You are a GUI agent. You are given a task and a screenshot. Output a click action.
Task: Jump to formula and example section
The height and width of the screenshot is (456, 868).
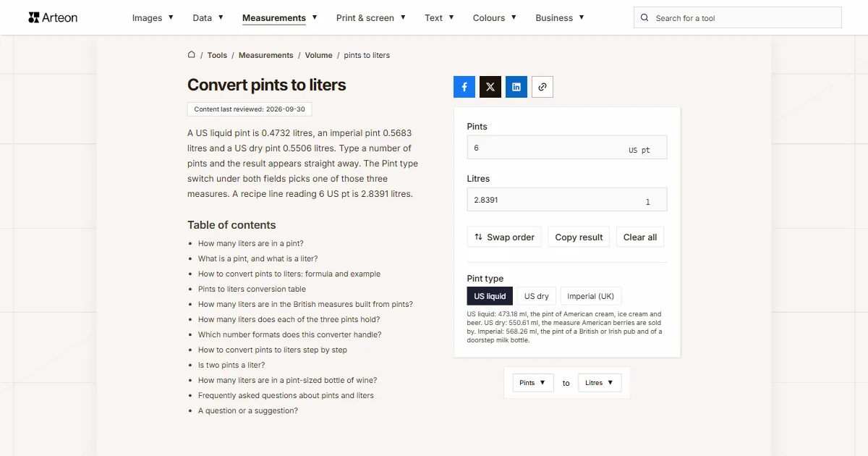289,274
